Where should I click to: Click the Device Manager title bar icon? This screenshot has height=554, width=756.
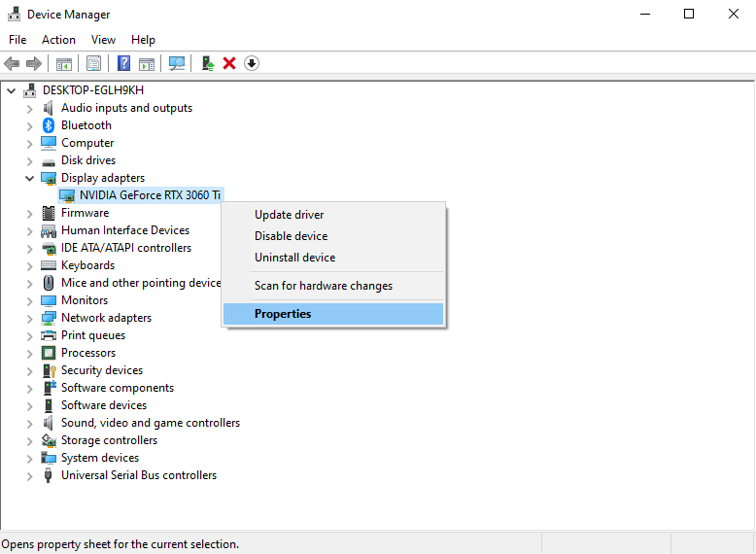coord(14,14)
